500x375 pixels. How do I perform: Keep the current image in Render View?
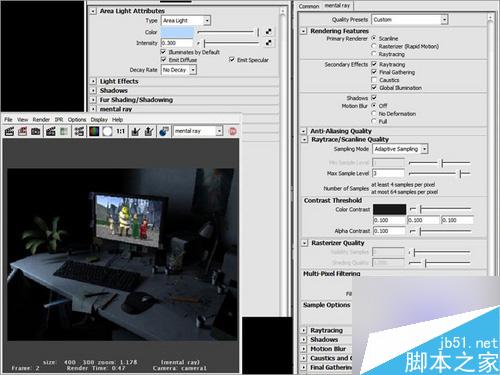click(135, 131)
